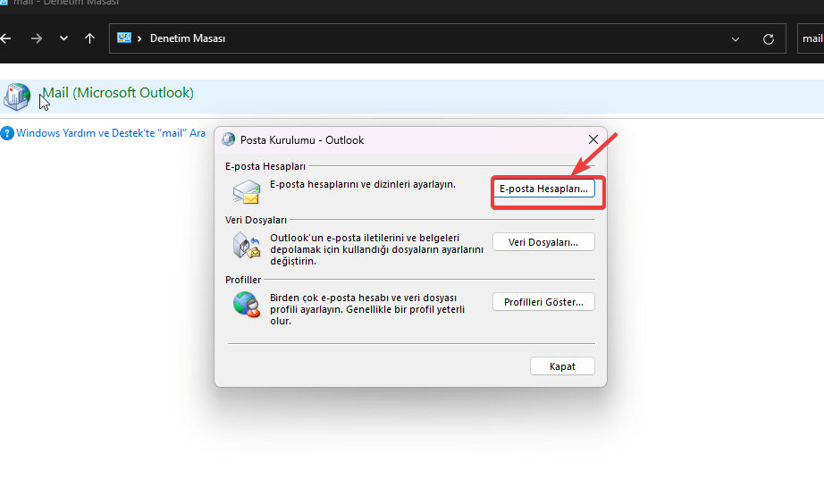Image resolution: width=824 pixels, height=504 pixels.
Task: Click the envelope icon for E-posta Hesapları
Action: coord(246,192)
